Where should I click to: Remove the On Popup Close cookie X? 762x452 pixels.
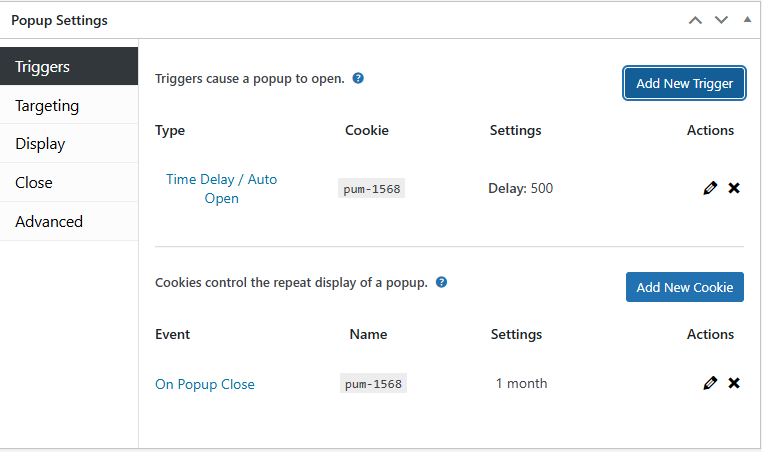pyautogui.click(x=734, y=383)
